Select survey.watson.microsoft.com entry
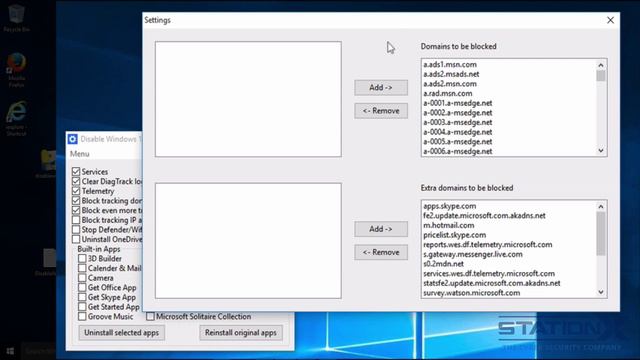 471,293
